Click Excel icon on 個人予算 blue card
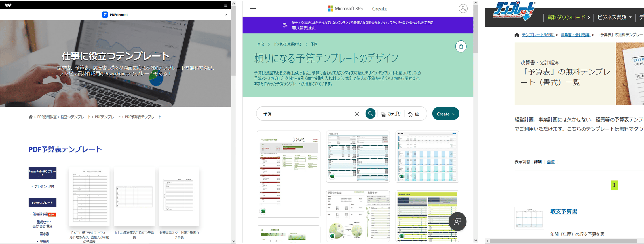The height and width of the screenshot is (244, 644). coord(402,176)
